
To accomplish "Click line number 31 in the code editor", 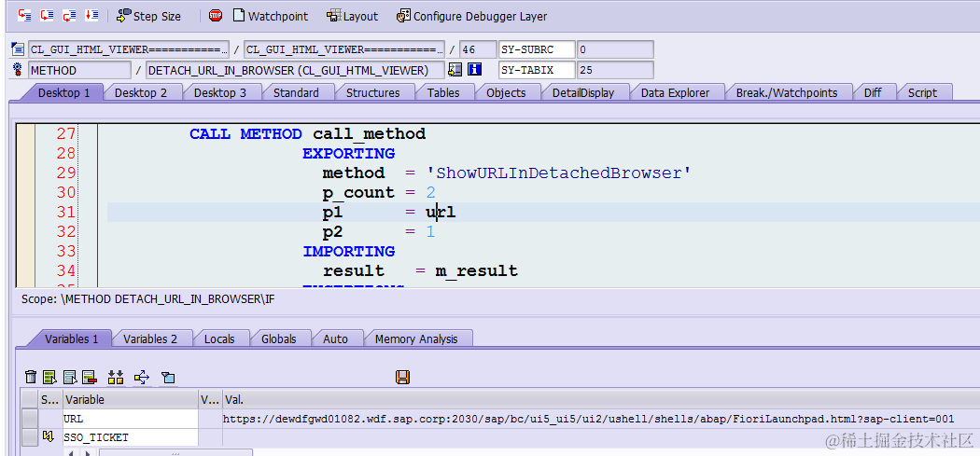I will click(x=65, y=212).
